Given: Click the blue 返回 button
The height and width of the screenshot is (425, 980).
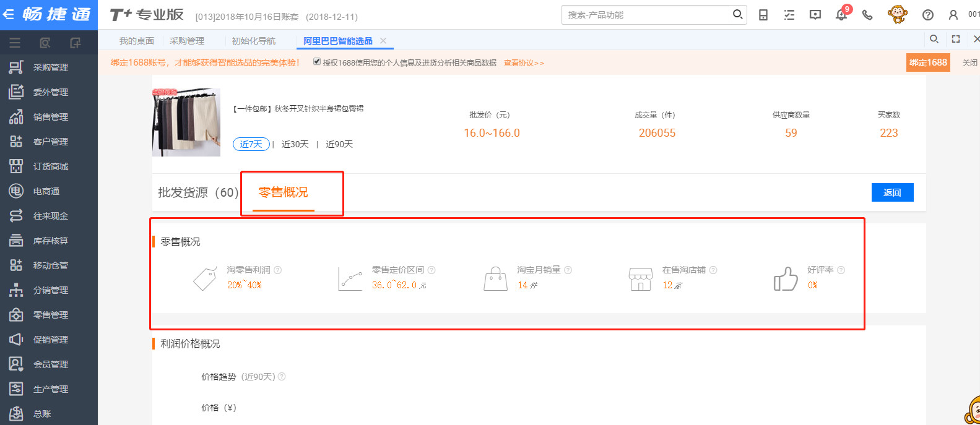Looking at the screenshot, I should point(892,192).
